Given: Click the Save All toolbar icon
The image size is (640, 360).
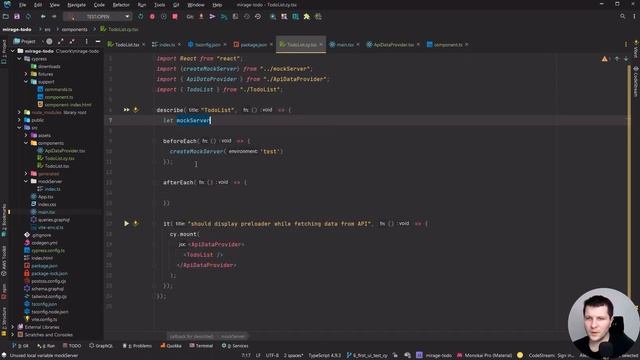Looking at the screenshot, I should 17,17.
